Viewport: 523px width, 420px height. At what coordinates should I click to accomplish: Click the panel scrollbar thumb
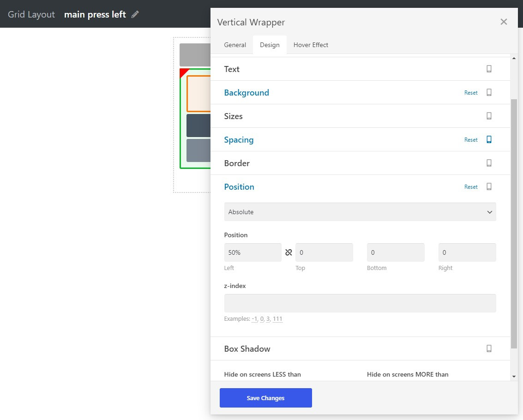pyautogui.click(x=514, y=223)
